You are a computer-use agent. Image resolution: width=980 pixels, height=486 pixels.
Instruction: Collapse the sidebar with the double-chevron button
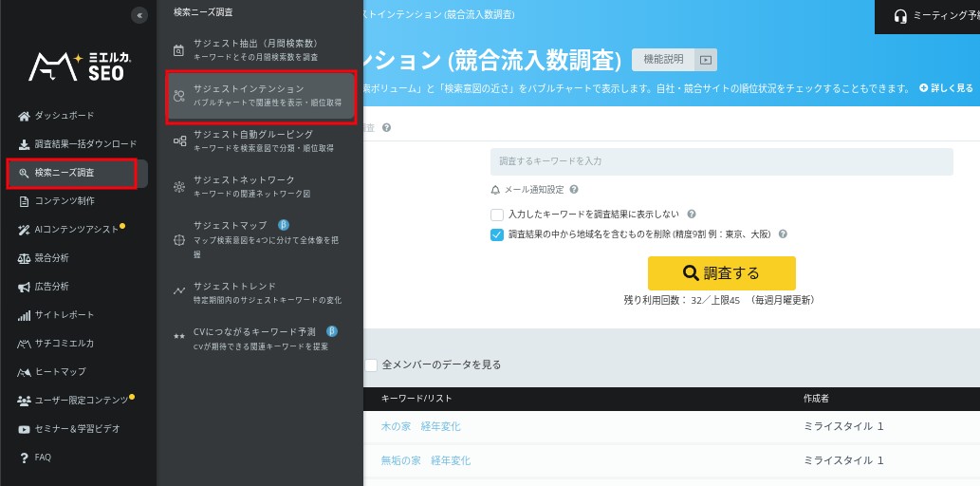coord(140,15)
